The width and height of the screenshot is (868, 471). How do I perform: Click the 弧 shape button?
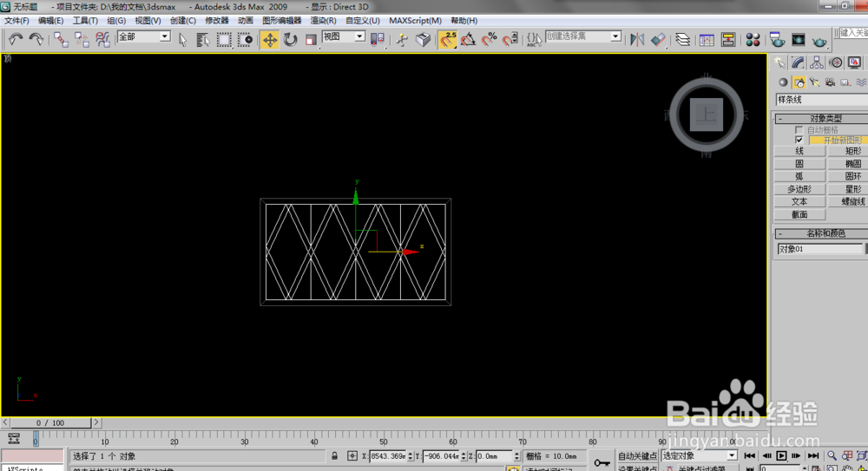799,176
